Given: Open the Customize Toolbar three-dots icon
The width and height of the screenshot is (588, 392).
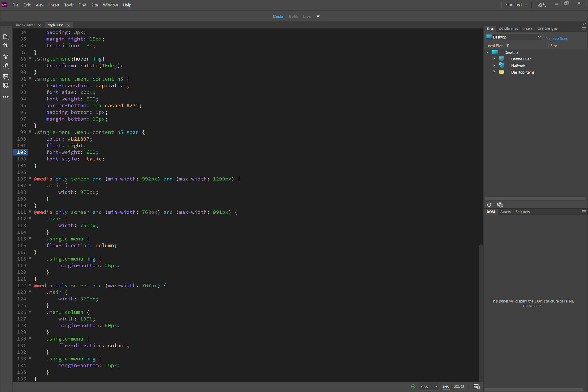Looking at the screenshot, I should click(6, 97).
